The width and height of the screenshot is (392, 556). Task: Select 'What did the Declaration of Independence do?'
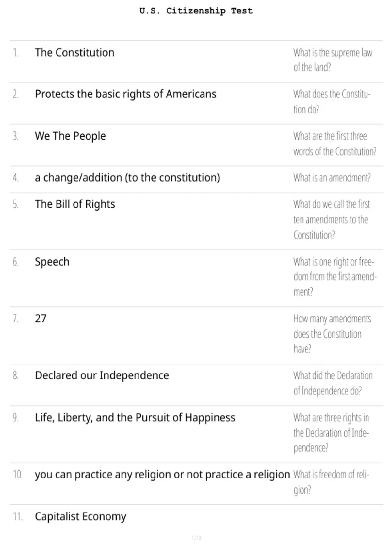click(333, 383)
